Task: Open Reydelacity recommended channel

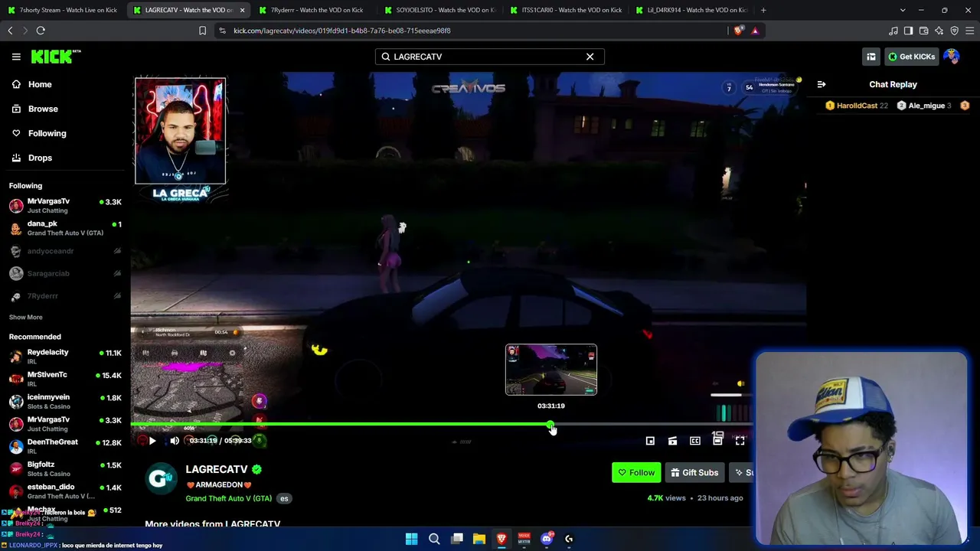Action: (x=65, y=356)
